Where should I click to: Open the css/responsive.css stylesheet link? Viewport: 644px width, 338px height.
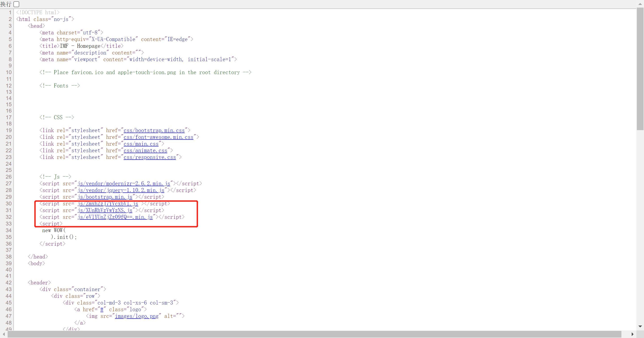click(150, 157)
